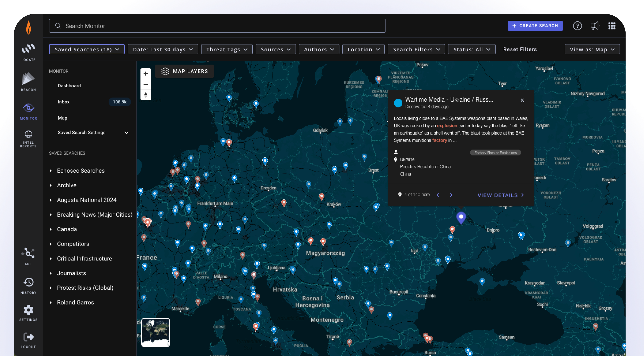Open the Locate module in sidebar
This screenshot has width=644, height=356.
[28, 52]
